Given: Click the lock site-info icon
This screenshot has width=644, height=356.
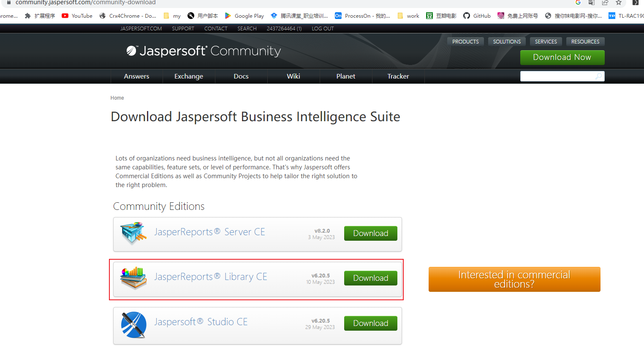Looking at the screenshot, I should point(8,3).
